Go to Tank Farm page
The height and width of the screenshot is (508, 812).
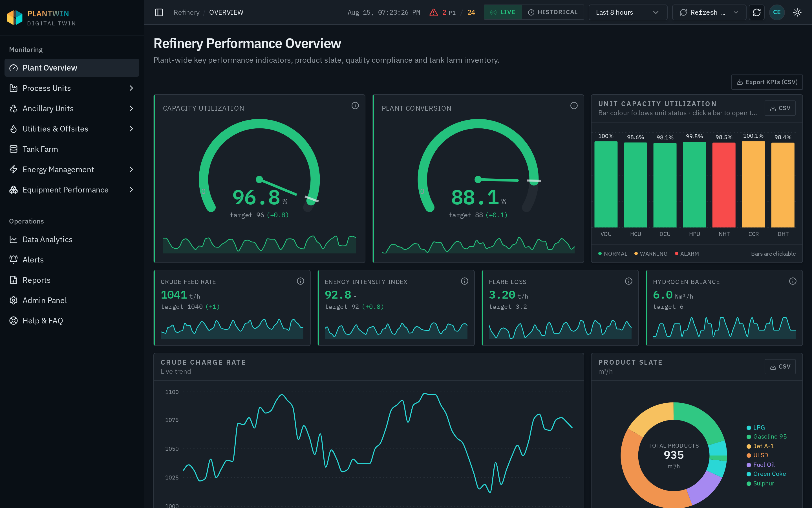point(72,149)
